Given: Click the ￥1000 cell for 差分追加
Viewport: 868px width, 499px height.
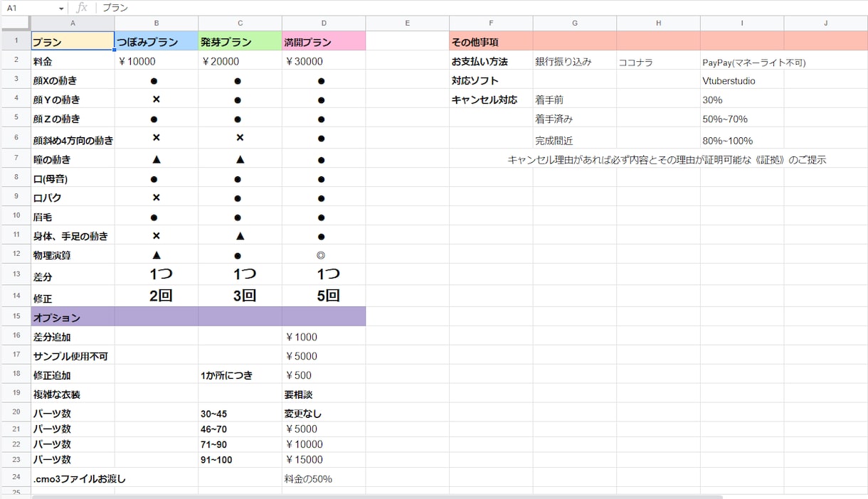Looking at the screenshot, I should [x=324, y=337].
